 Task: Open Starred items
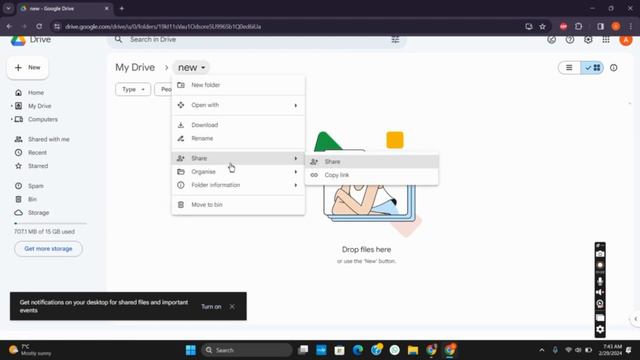point(38,166)
